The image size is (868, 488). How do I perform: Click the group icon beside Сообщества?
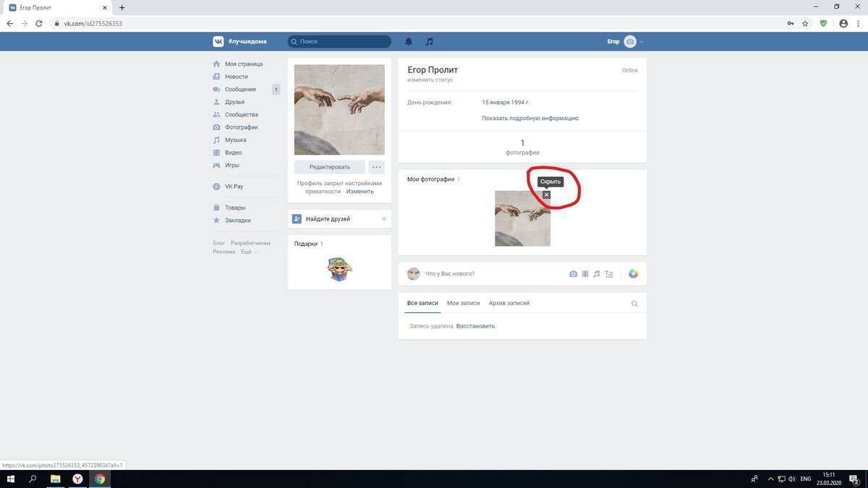(216, 115)
